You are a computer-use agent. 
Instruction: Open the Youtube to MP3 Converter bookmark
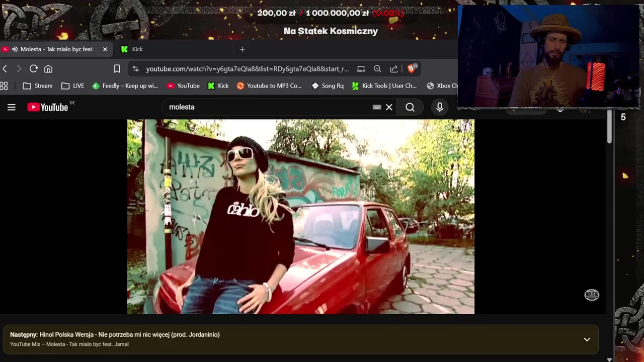pyautogui.click(x=269, y=86)
